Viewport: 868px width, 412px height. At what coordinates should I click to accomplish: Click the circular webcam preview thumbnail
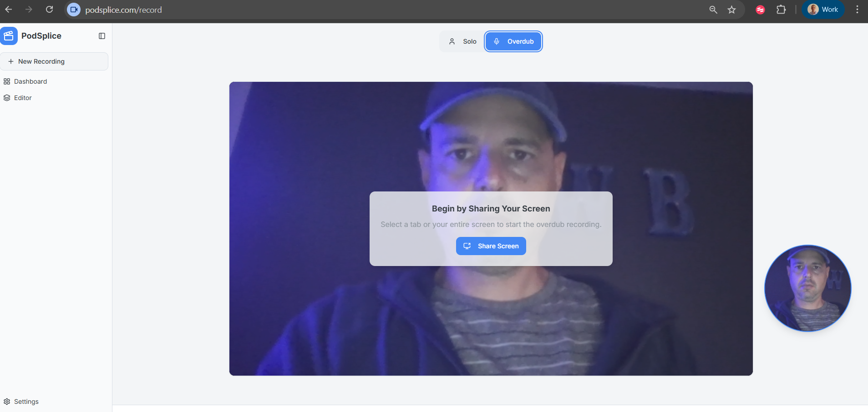click(x=807, y=288)
